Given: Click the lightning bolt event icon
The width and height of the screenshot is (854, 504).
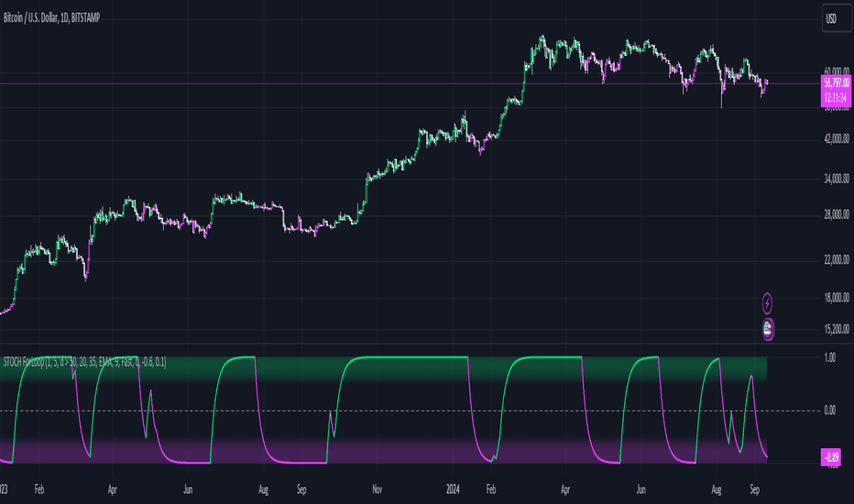Looking at the screenshot, I should coord(767,303).
